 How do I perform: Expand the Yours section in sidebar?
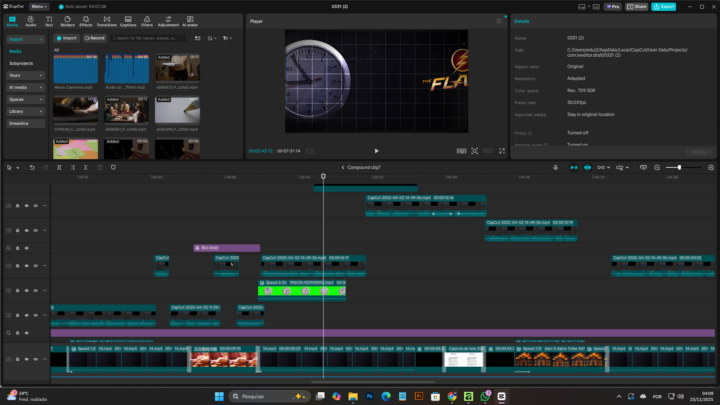click(24, 75)
